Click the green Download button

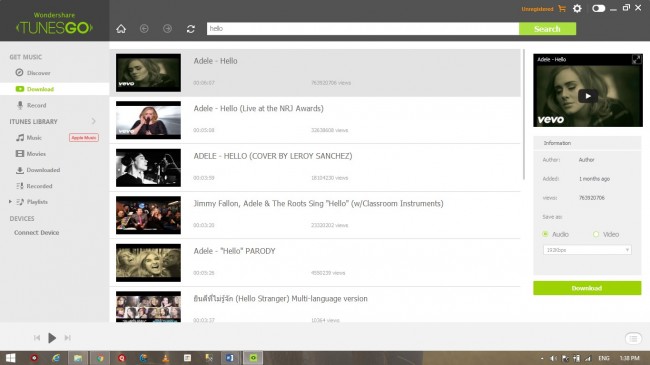click(587, 288)
